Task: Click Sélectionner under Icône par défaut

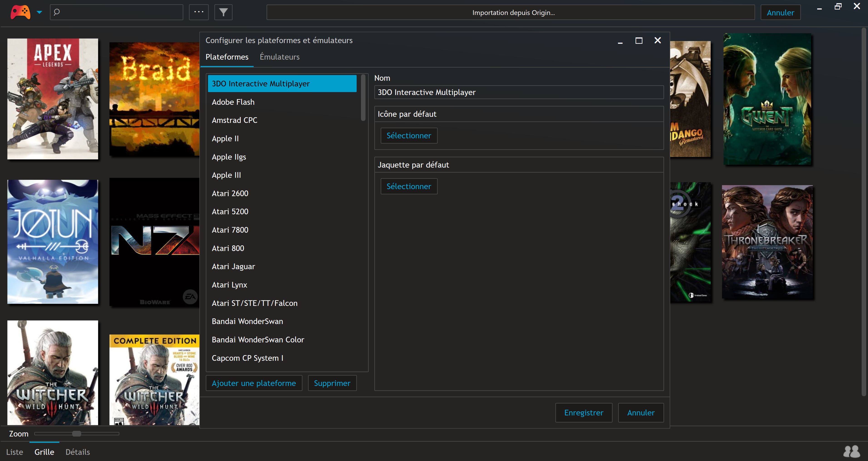Action: [x=409, y=135]
